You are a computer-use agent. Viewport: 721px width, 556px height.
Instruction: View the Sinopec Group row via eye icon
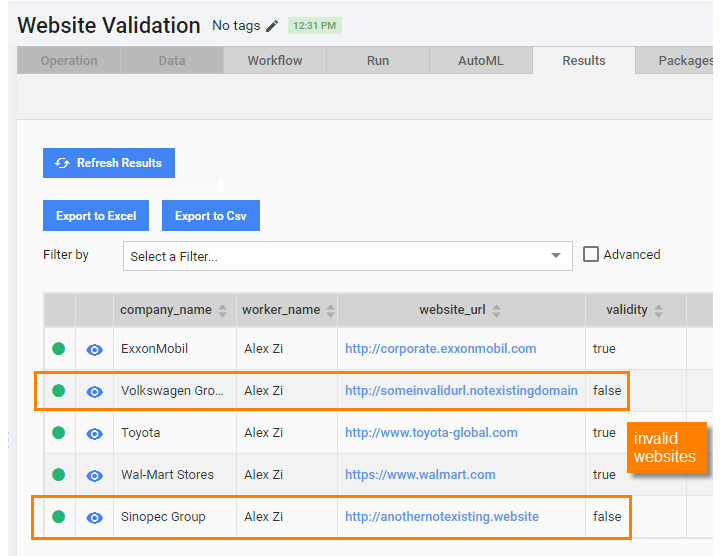(94, 518)
